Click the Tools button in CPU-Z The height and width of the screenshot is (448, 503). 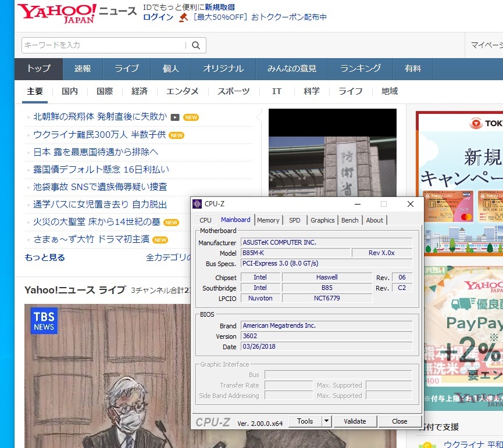305,421
